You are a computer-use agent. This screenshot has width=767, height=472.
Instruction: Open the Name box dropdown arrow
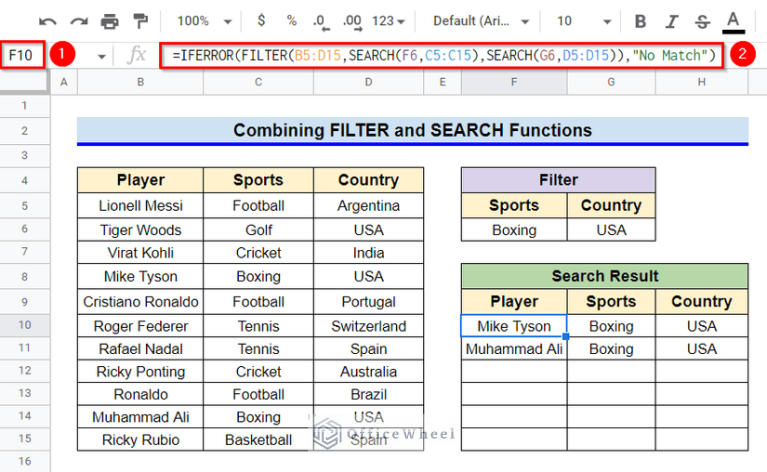[x=101, y=55]
